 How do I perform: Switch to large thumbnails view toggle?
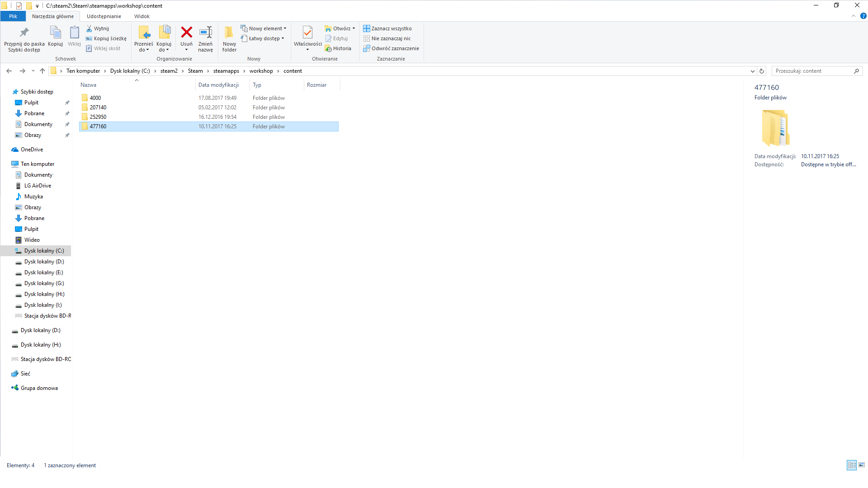[x=862, y=465]
